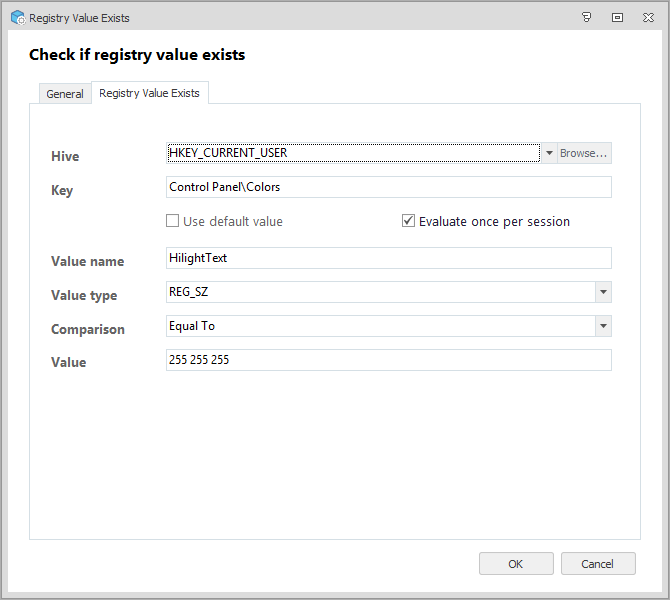
Task: Maximize the Registry Value Exists dialog
Action: 617,17
